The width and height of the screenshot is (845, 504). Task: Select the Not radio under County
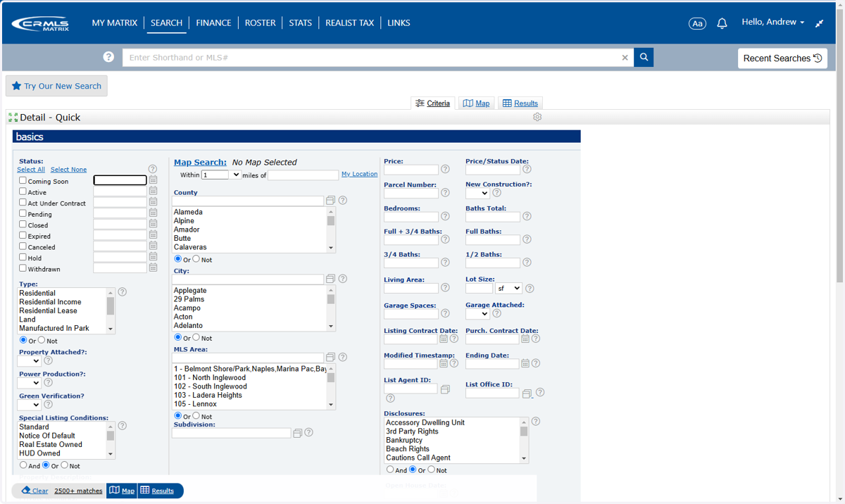[x=196, y=259]
